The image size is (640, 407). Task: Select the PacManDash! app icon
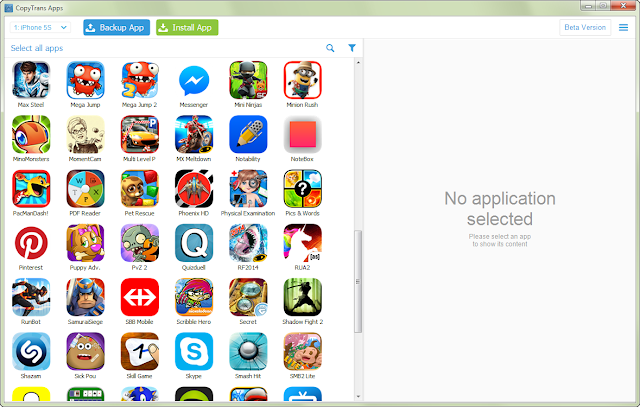[31, 189]
